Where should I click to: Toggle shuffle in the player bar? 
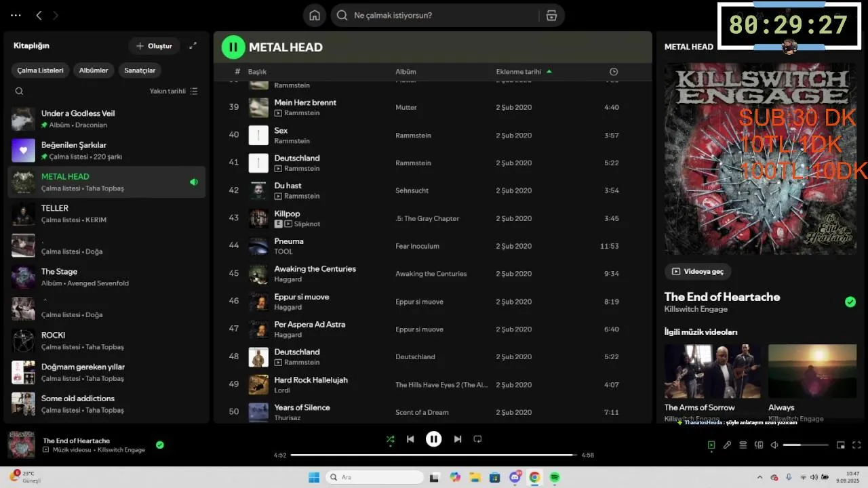(390, 439)
